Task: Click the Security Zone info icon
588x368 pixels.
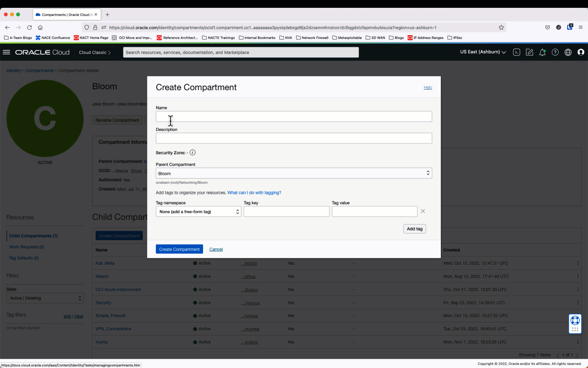Action: [193, 153]
